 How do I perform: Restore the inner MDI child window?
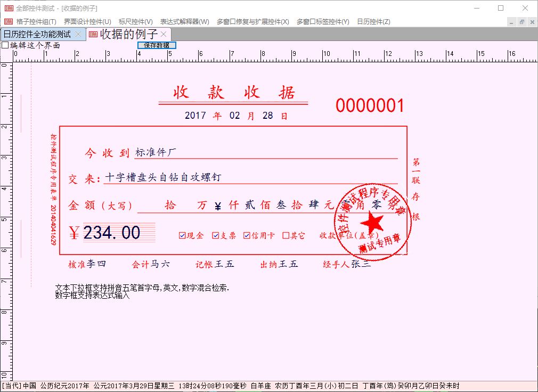click(522, 22)
